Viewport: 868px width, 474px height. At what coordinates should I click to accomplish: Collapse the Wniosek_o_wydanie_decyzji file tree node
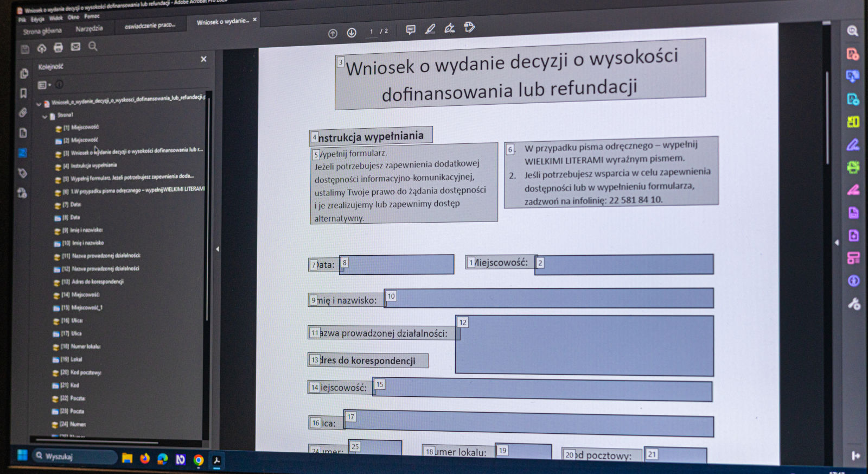39,103
